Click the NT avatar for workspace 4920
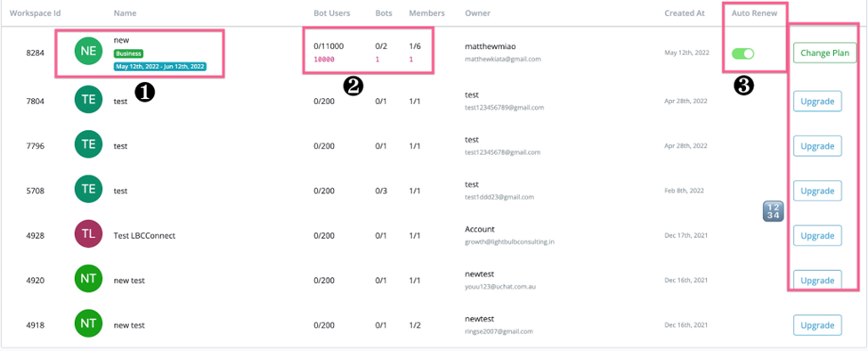 pyautogui.click(x=88, y=280)
